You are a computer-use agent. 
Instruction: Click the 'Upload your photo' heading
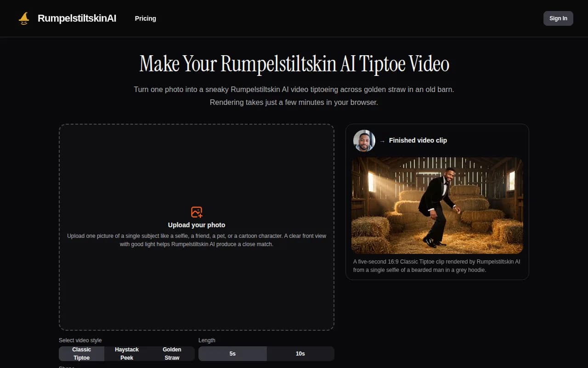click(x=197, y=225)
